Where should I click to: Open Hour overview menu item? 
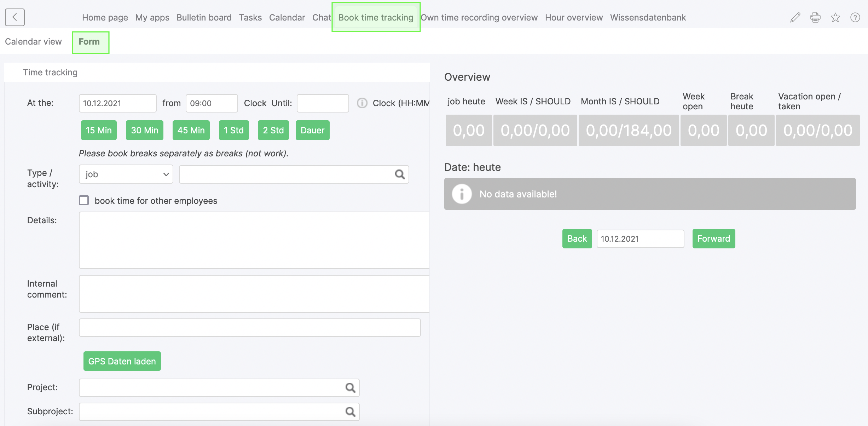574,17
